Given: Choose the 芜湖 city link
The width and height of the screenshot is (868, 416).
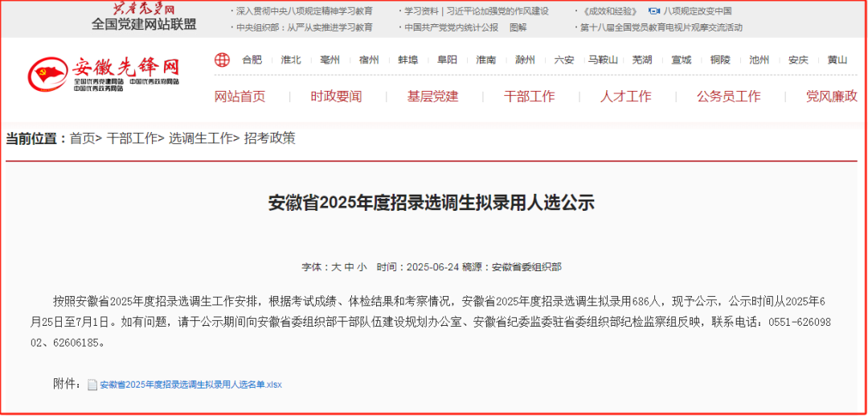Looking at the screenshot, I should (642, 60).
